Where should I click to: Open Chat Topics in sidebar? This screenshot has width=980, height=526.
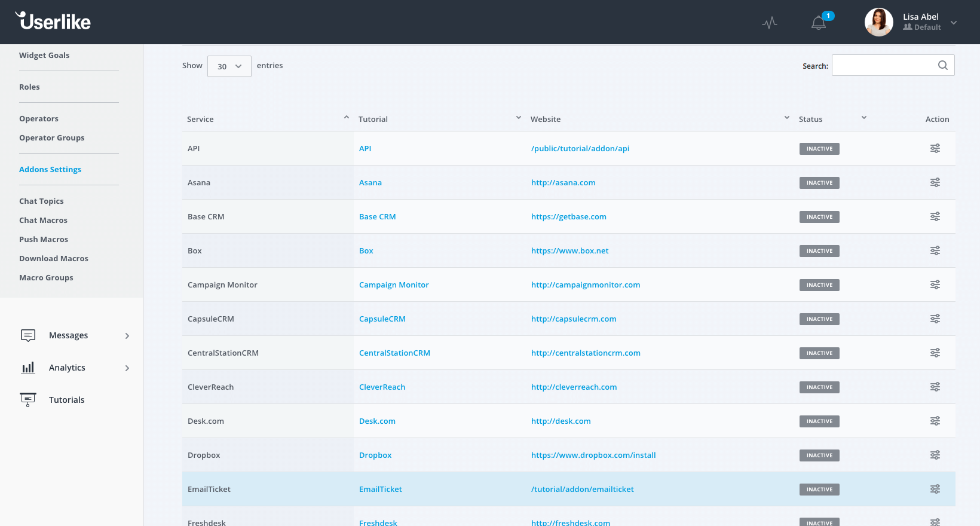coord(41,201)
